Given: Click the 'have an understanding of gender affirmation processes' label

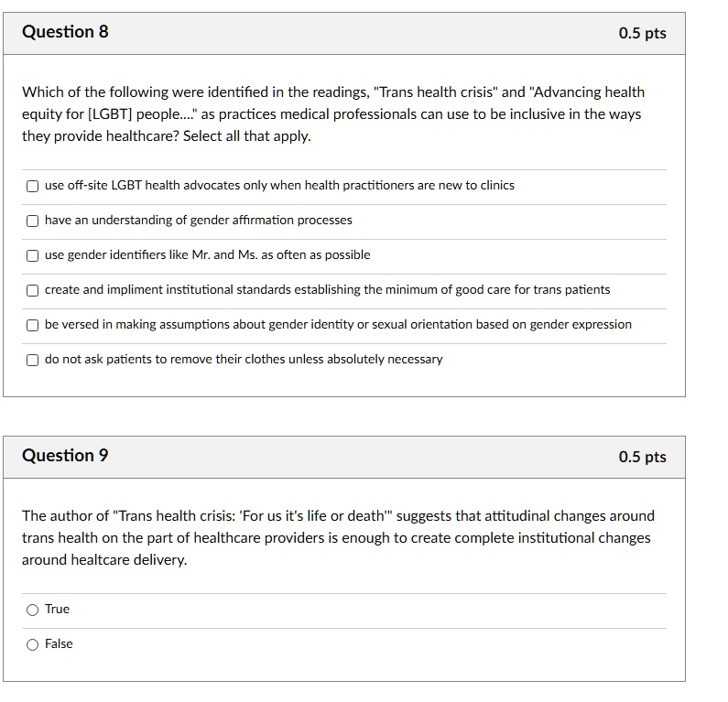Looking at the screenshot, I should [x=198, y=220].
